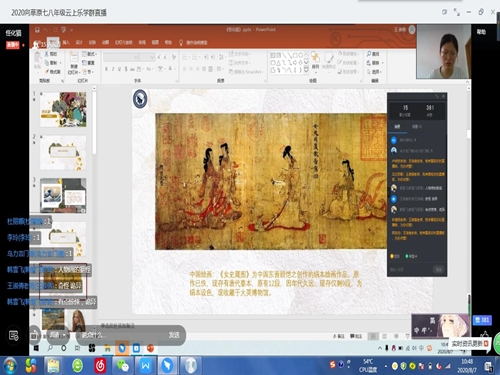Click the Format Painter brush icon

(47, 71)
